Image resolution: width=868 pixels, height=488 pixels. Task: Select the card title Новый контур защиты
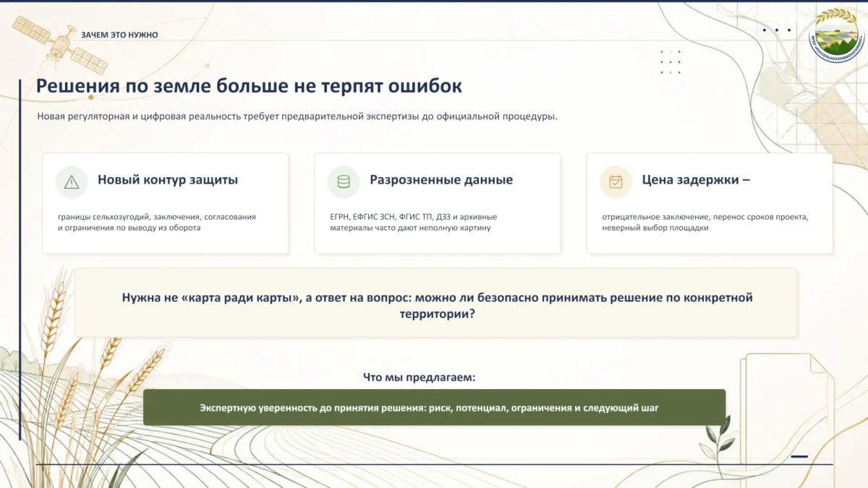(168, 180)
